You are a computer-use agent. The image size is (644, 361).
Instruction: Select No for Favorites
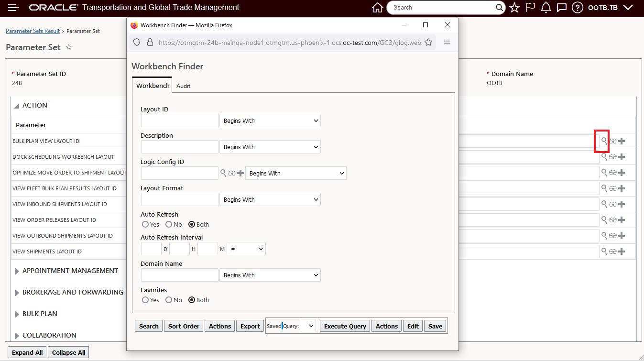169,300
